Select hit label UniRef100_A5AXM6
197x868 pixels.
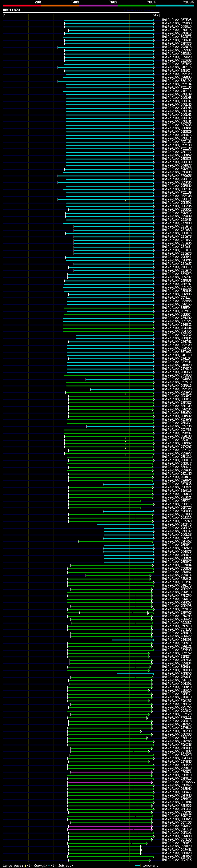(x=177, y=745)
